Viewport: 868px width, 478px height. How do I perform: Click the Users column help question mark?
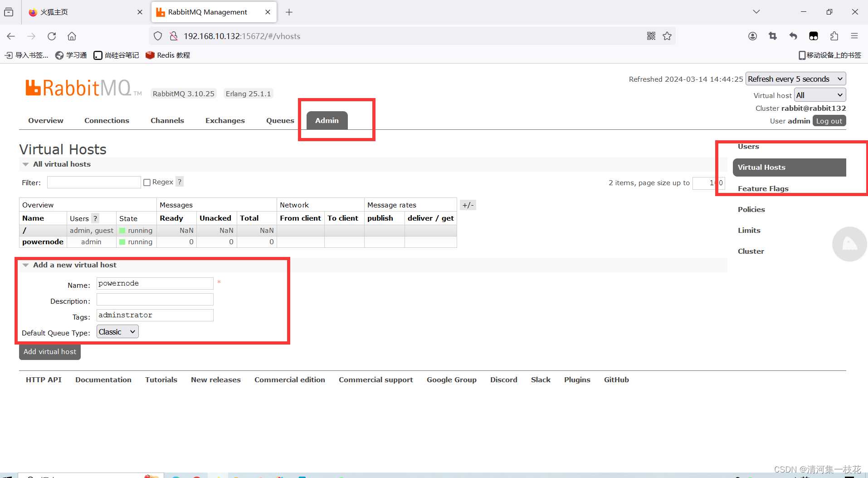click(x=95, y=218)
